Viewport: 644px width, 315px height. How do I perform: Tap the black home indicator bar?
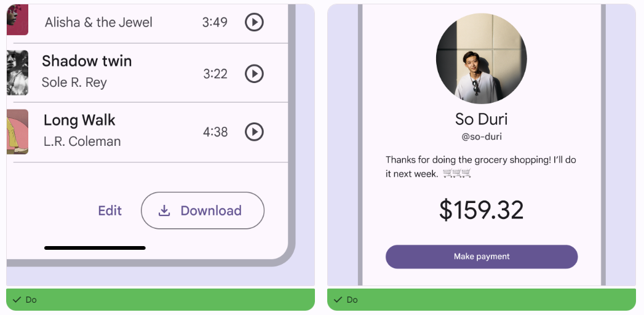pyautogui.click(x=95, y=248)
